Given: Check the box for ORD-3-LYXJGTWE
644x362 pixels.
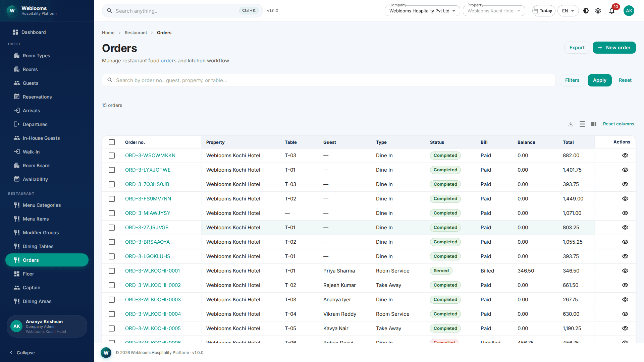Looking at the screenshot, I should (112, 170).
